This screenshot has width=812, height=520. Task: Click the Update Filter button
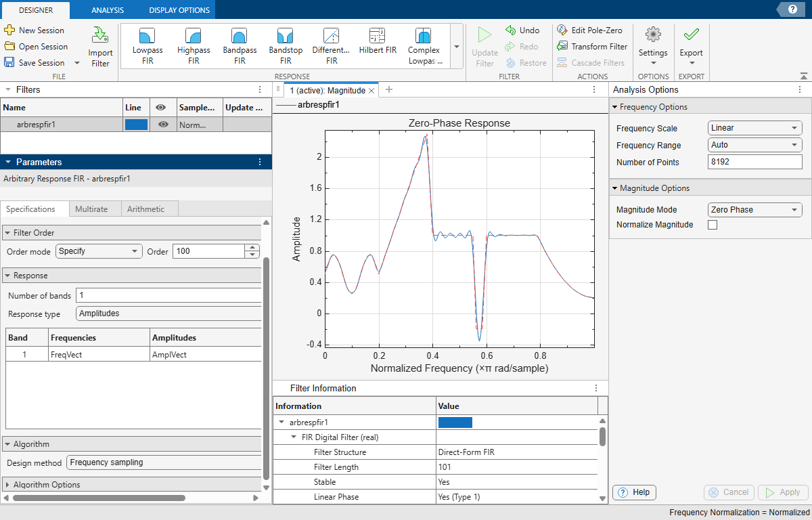[x=484, y=47]
